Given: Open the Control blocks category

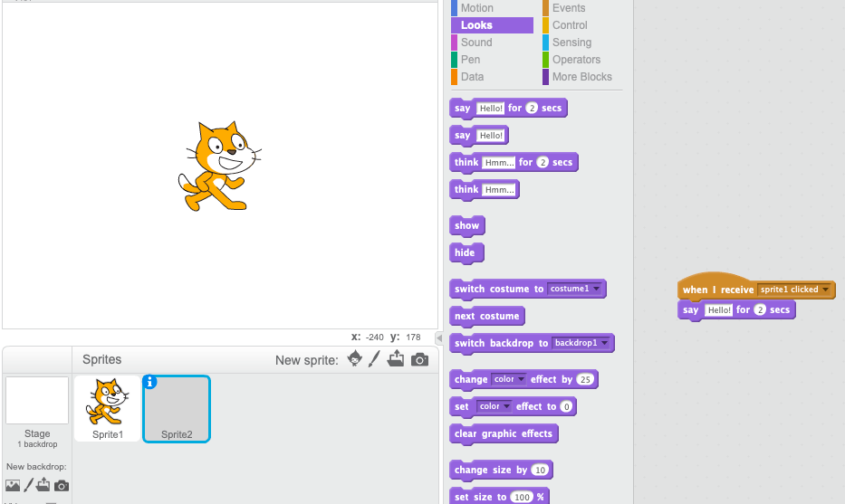Looking at the screenshot, I should point(570,25).
